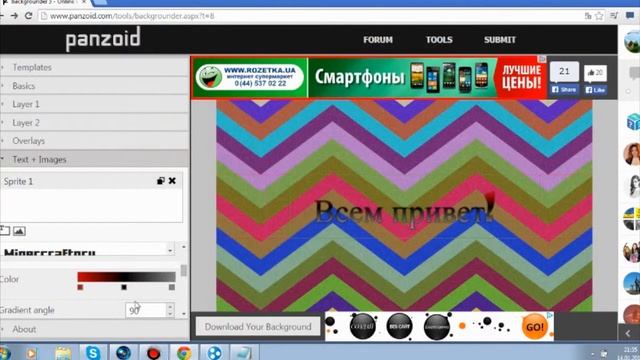Screen dimensions: 640x360
Task: Reload the page in browser
Action: (x=28, y=16)
